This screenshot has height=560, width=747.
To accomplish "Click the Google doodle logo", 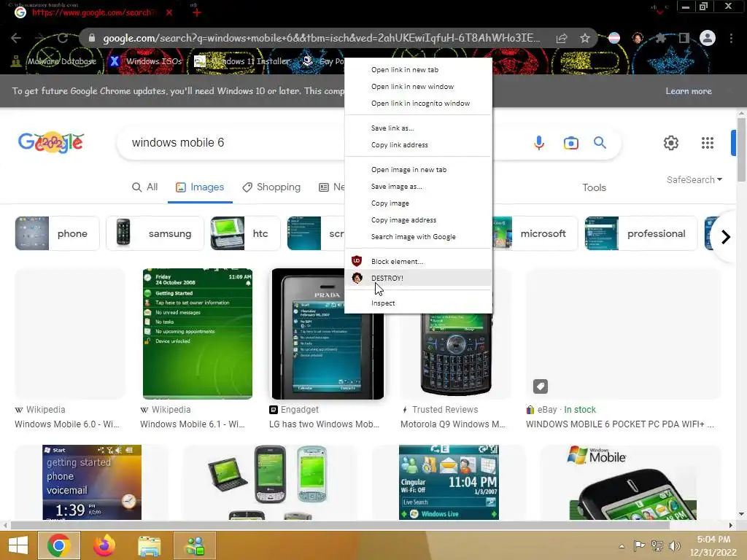I will (x=51, y=142).
